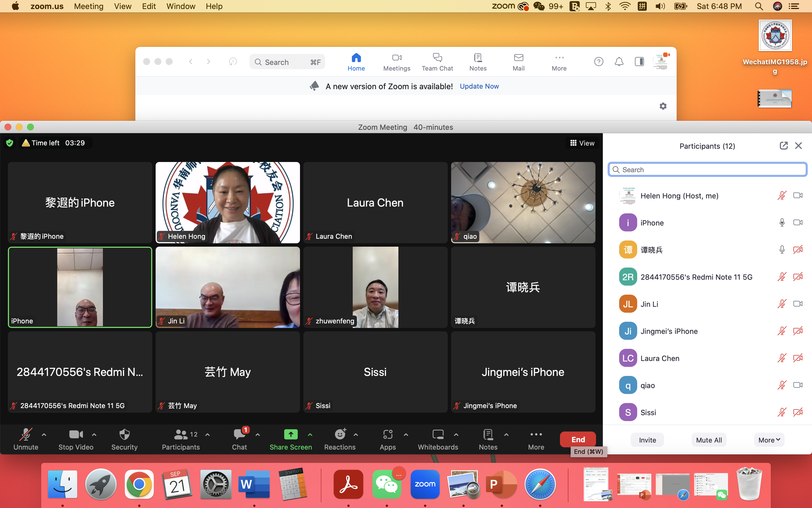Toggle 谭晓兵's microphone in participant list
The image size is (812, 508).
pos(782,250)
